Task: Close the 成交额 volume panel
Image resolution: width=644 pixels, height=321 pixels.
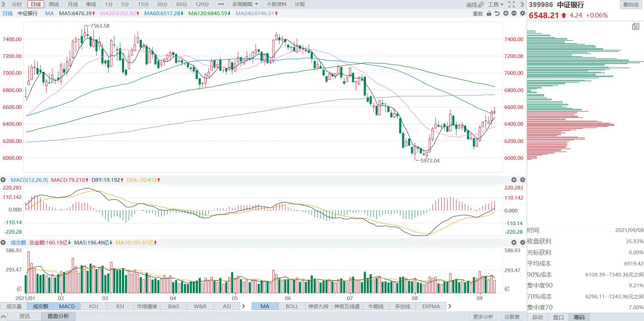Action: 514,242
